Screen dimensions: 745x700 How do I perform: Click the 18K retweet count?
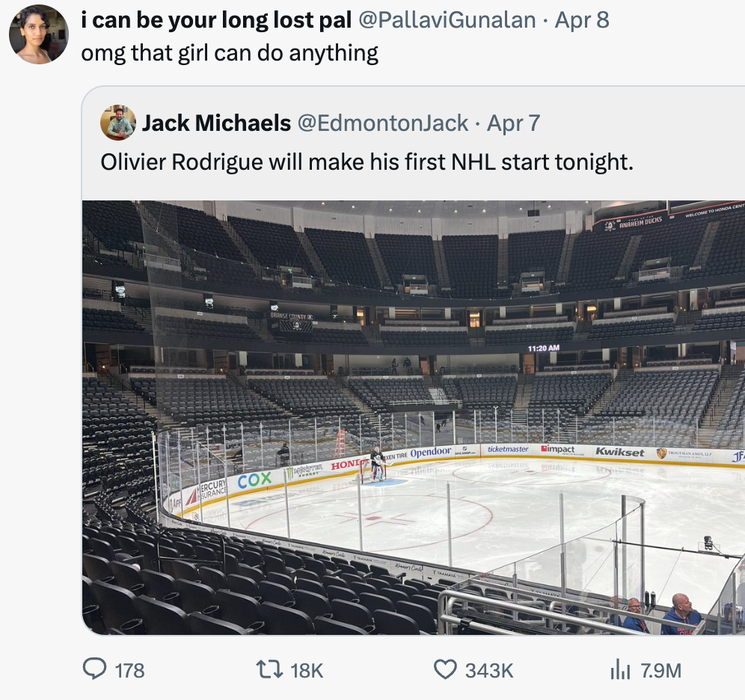click(x=307, y=671)
